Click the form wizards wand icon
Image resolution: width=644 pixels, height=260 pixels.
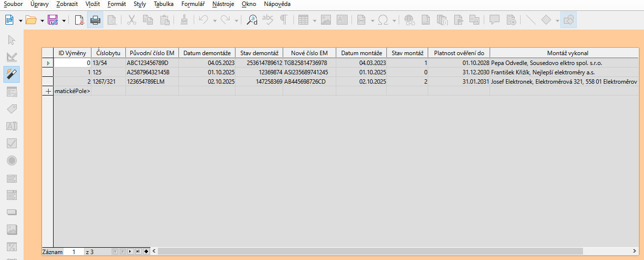[12, 74]
